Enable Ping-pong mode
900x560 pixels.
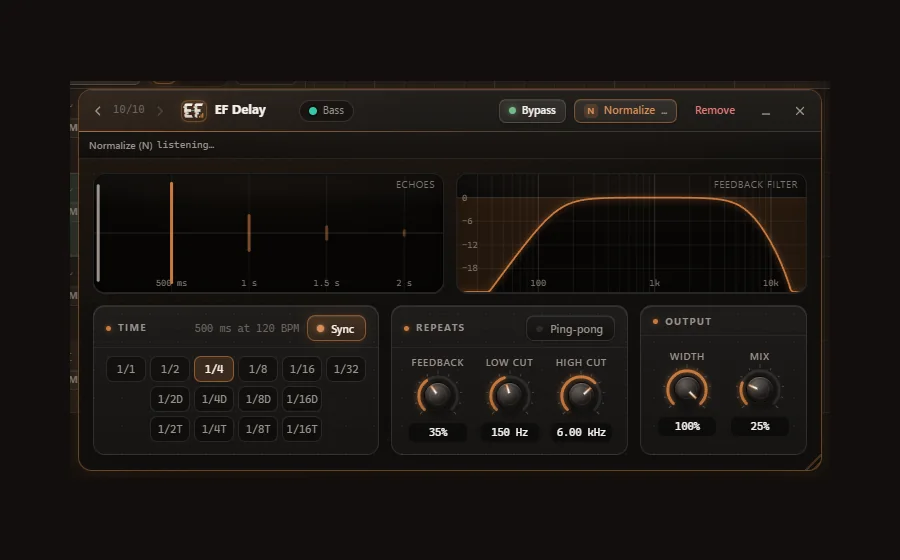point(570,329)
